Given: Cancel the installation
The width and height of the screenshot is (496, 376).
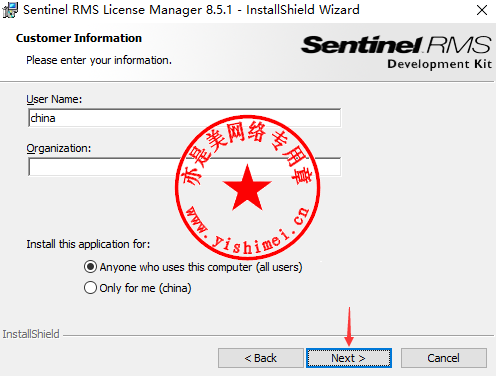Looking at the screenshot, I should (444, 358).
